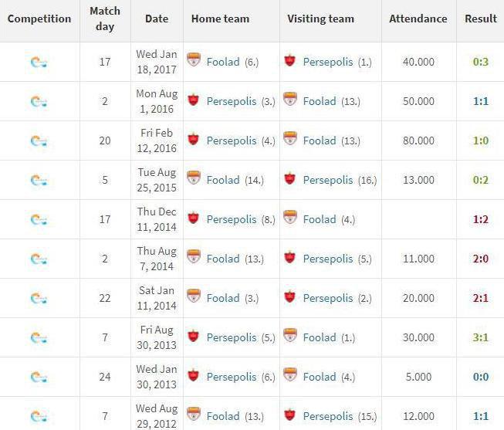The height and width of the screenshot is (430, 504).
Task: Click Persepolis visiting team link ranked (16.)
Action: (328, 180)
